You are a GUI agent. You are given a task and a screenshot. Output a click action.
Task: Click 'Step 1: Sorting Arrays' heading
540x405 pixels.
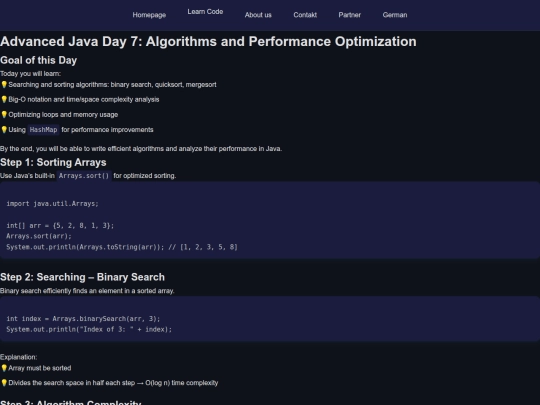tap(53, 162)
